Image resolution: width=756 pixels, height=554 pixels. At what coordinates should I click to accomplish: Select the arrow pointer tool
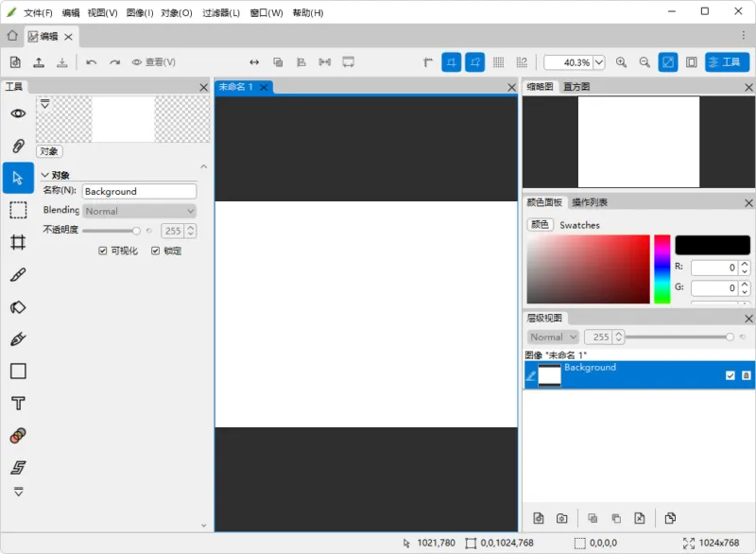(18, 178)
